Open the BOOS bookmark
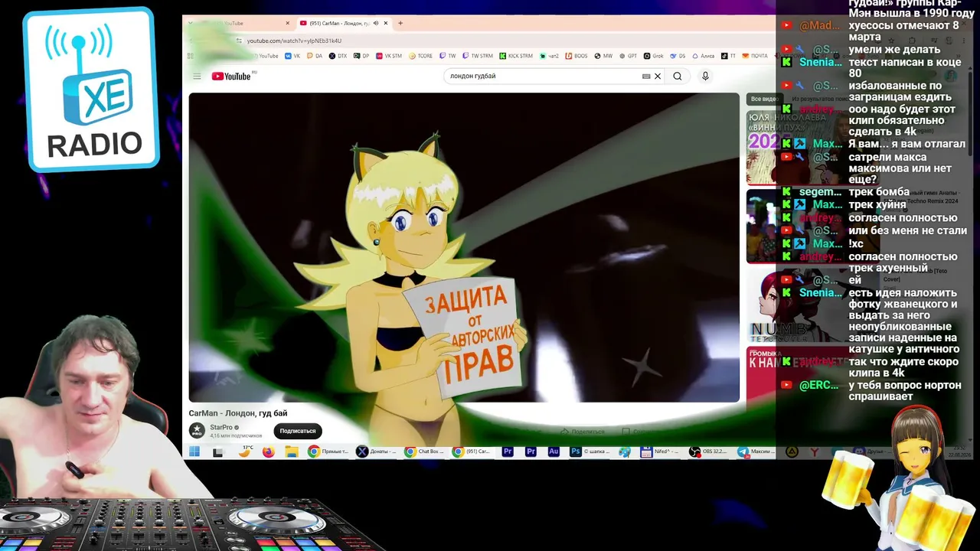The height and width of the screenshot is (551, 980). pyautogui.click(x=576, y=56)
